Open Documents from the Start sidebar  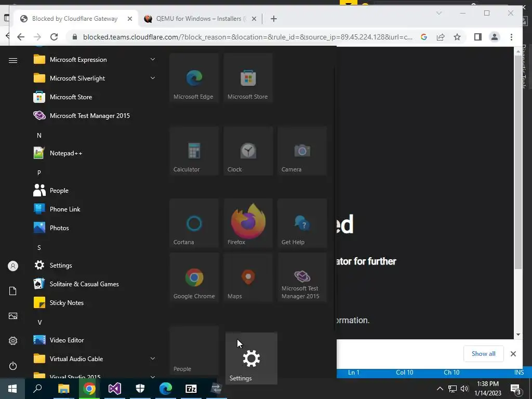13,291
